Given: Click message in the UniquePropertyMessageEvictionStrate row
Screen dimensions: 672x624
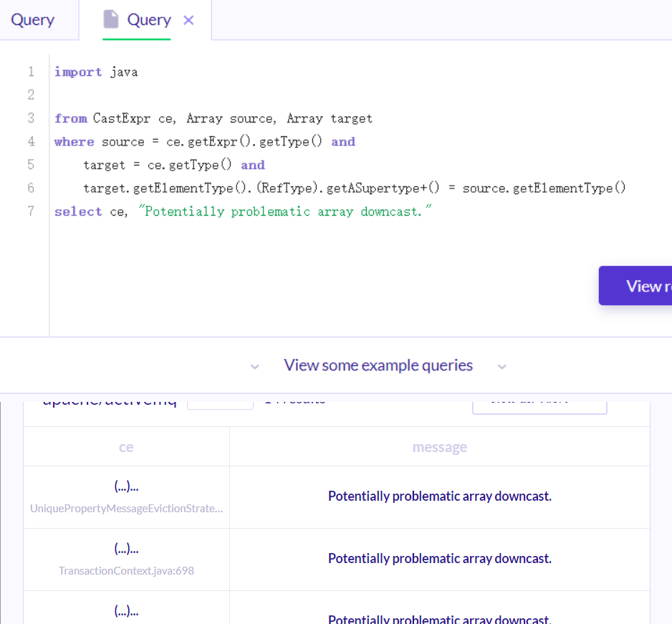Looking at the screenshot, I should tap(440, 496).
